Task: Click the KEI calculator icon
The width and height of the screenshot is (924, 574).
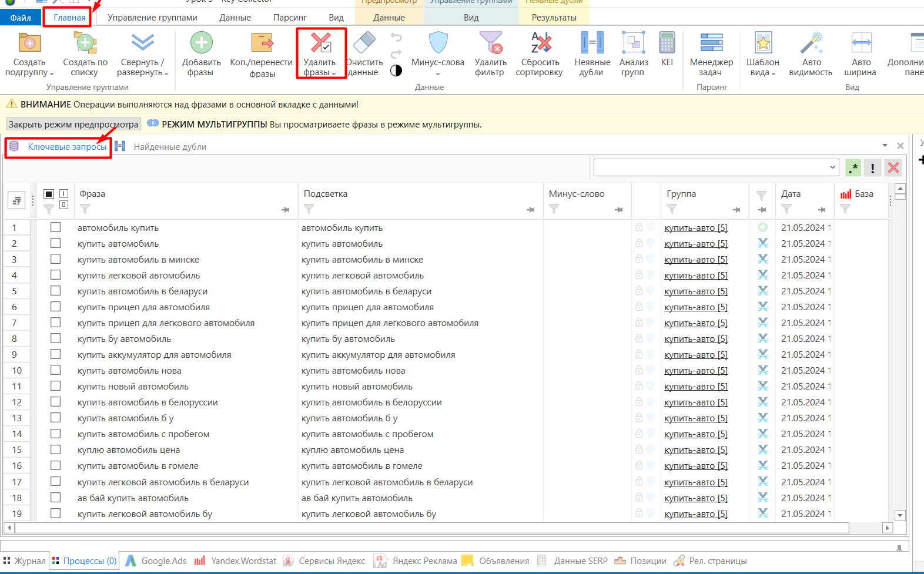Action: [667, 43]
